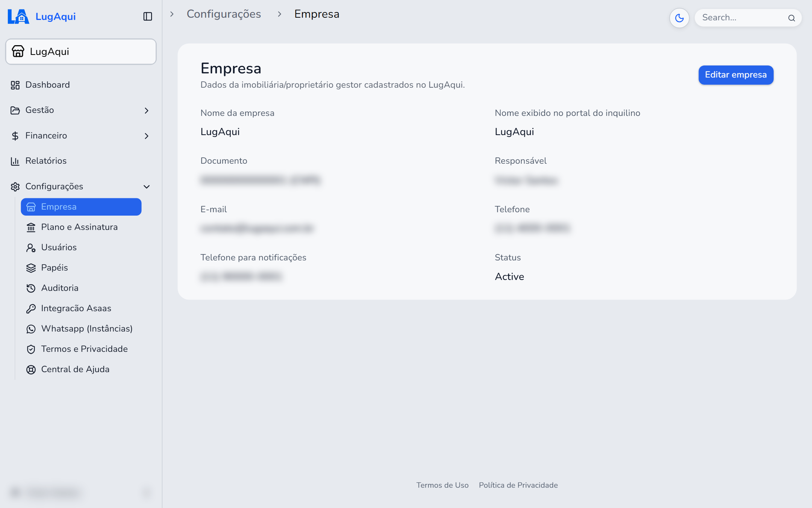Click the Integração Asaas key icon
812x508 pixels.
[31, 309]
